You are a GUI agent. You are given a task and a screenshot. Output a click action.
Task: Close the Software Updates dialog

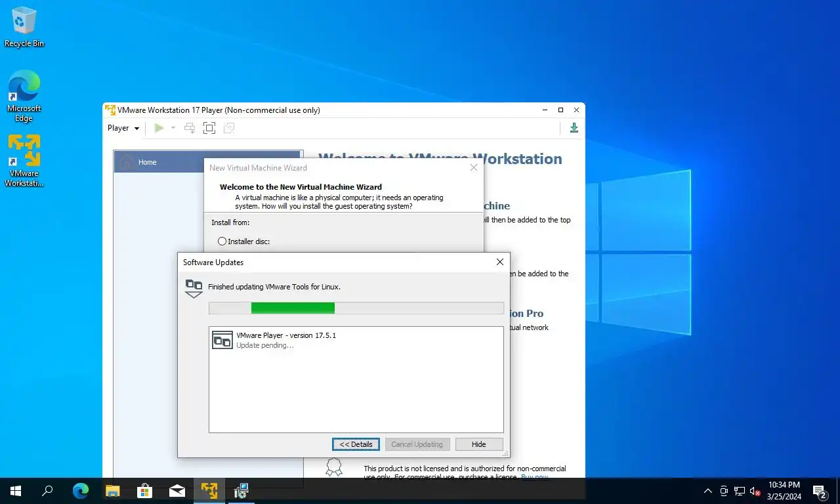point(500,262)
